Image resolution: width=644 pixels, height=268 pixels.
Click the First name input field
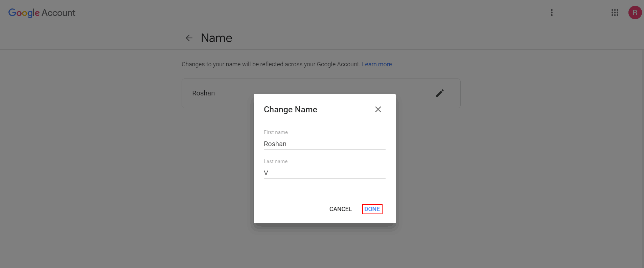[x=325, y=144]
